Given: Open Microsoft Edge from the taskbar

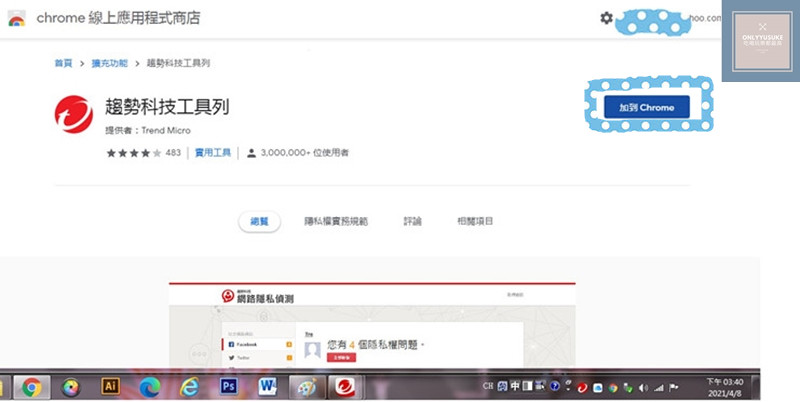Looking at the screenshot, I should (x=149, y=388).
